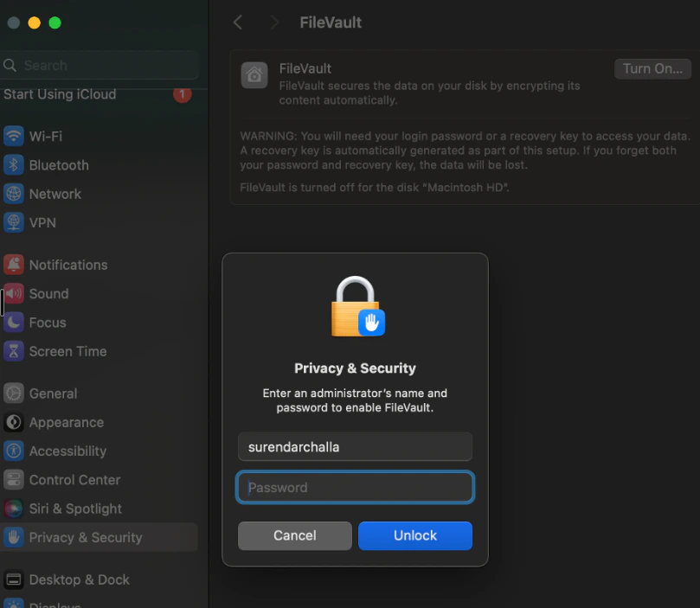700x608 pixels.
Task: Click the General gear icon
Action: click(14, 393)
